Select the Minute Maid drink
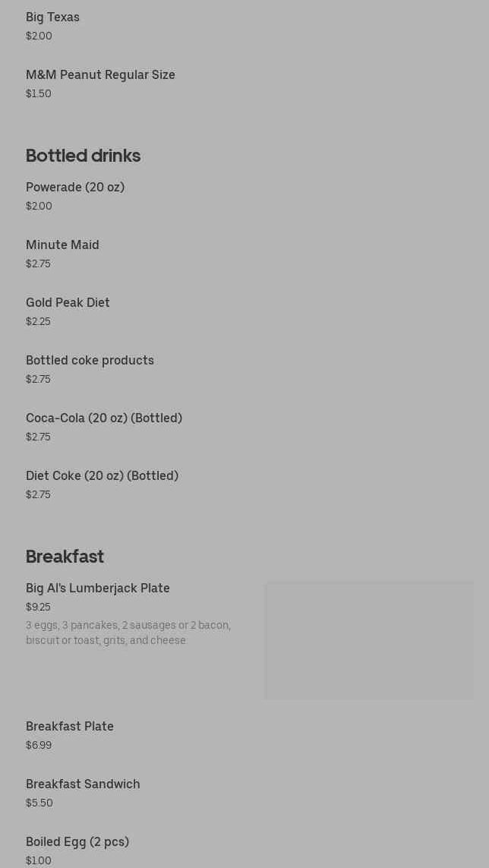Viewport: 489px width, 868px height. pyautogui.click(x=62, y=245)
